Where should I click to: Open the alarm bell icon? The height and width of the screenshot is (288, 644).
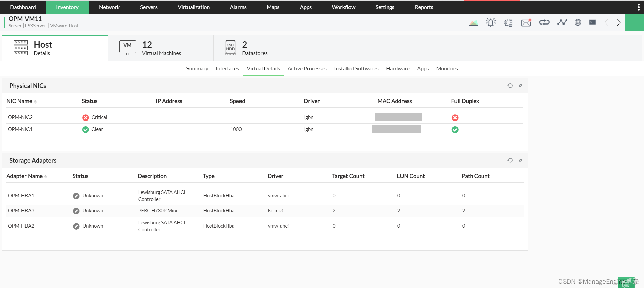[x=491, y=22]
